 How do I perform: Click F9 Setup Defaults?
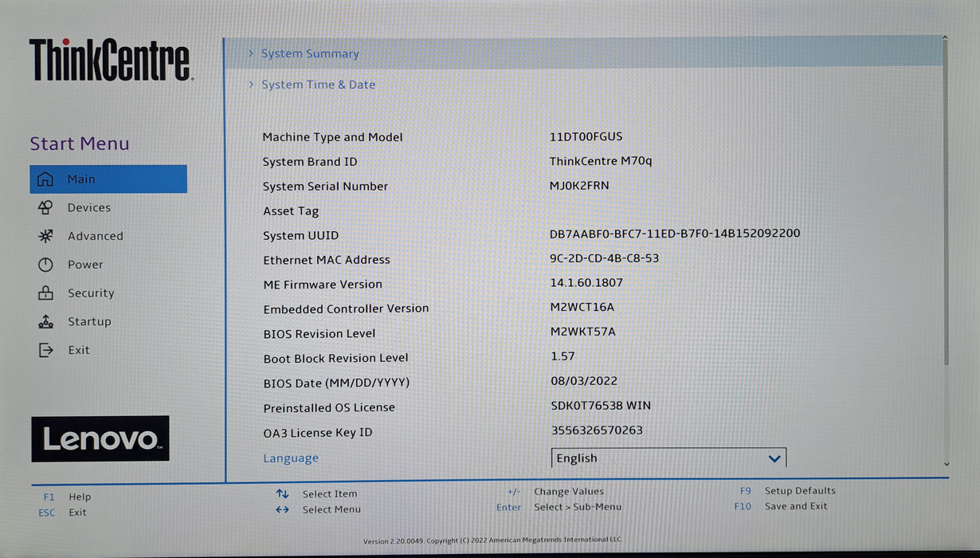tap(788, 491)
